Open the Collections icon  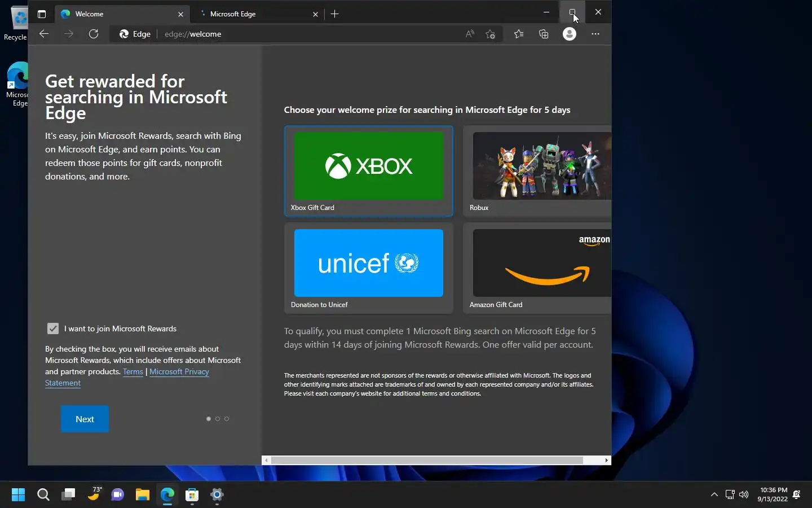544,34
